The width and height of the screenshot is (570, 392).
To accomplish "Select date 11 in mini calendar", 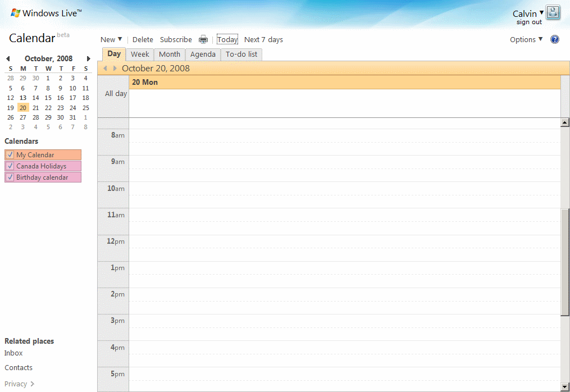I will tap(86, 88).
